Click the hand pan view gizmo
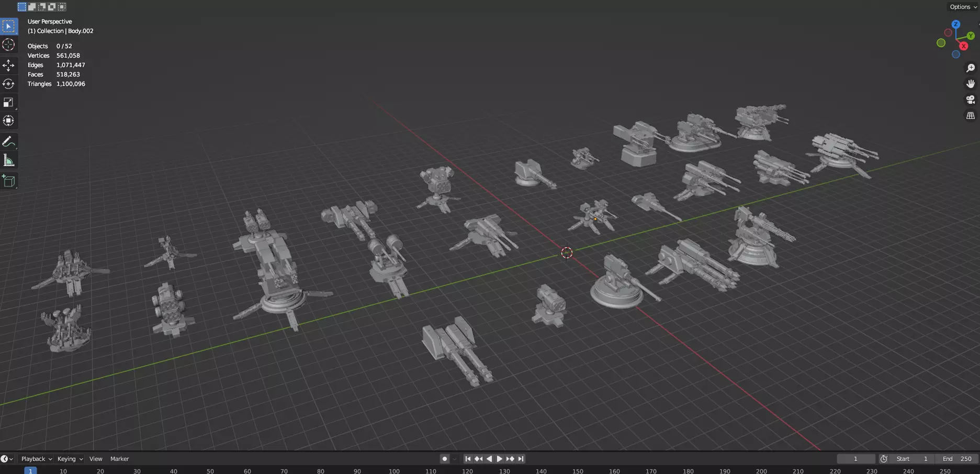 point(971,84)
